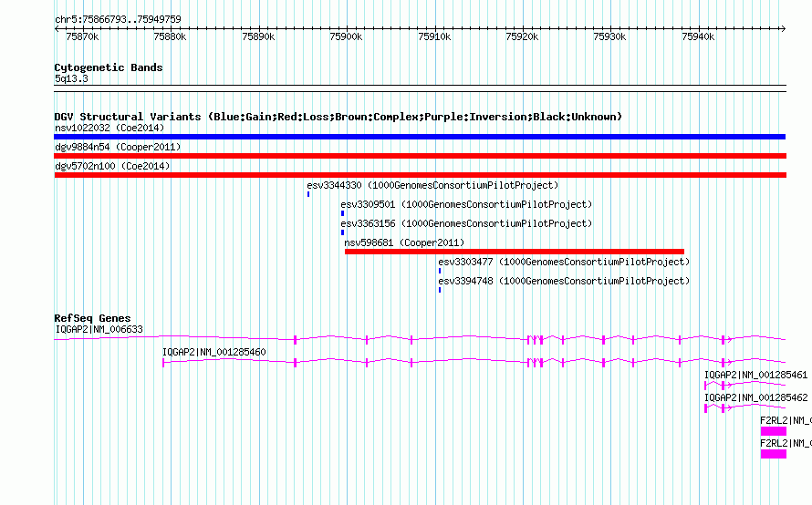The image size is (812, 505).
Task: Click the RefSeq Genes track title
Action: (92, 318)
